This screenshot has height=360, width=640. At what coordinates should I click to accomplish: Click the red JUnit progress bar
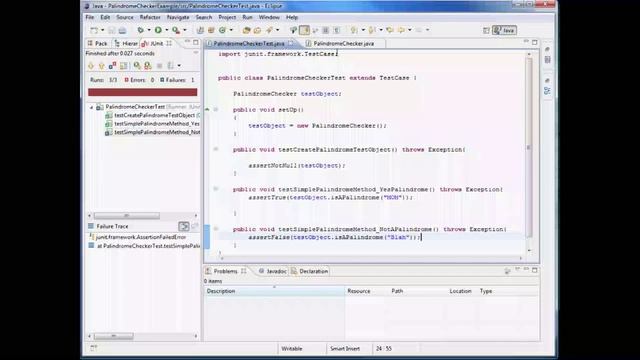142,92
